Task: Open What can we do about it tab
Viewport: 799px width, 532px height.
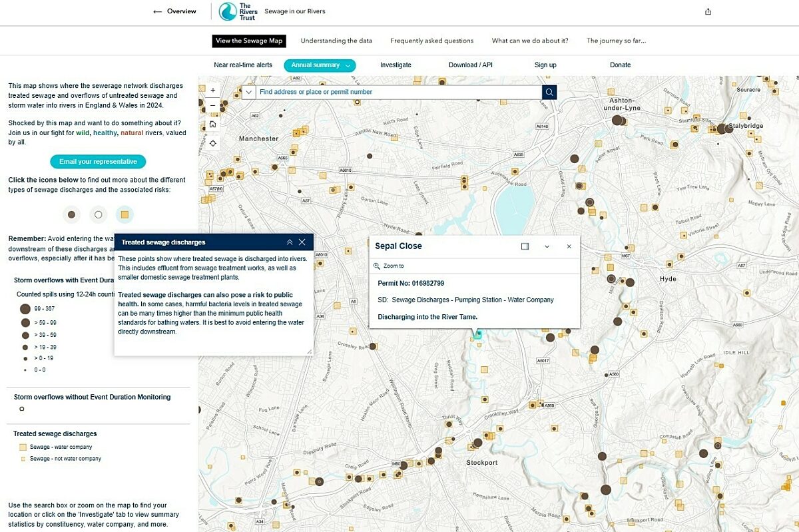Action: [530, 41]
